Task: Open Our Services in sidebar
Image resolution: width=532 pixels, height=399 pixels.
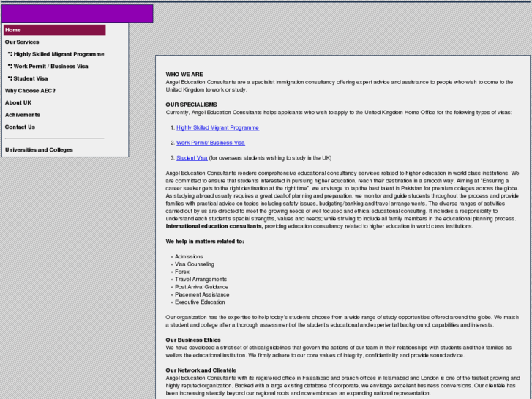Action: click(x=22, y=42)
